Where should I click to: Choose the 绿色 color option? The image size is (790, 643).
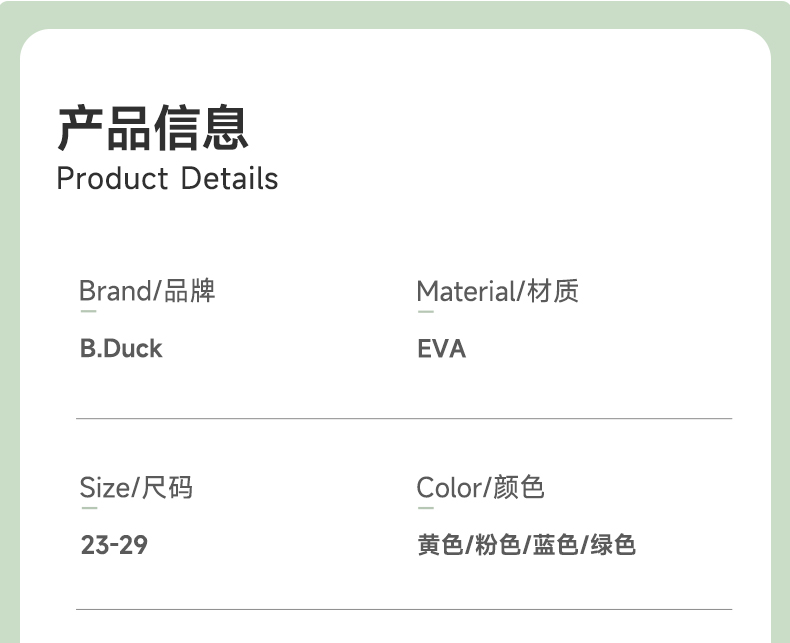tap(613, 546)
